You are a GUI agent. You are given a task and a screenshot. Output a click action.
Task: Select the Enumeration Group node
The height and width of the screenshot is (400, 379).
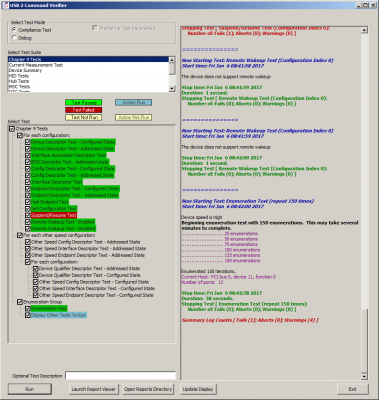pos(43,302)
